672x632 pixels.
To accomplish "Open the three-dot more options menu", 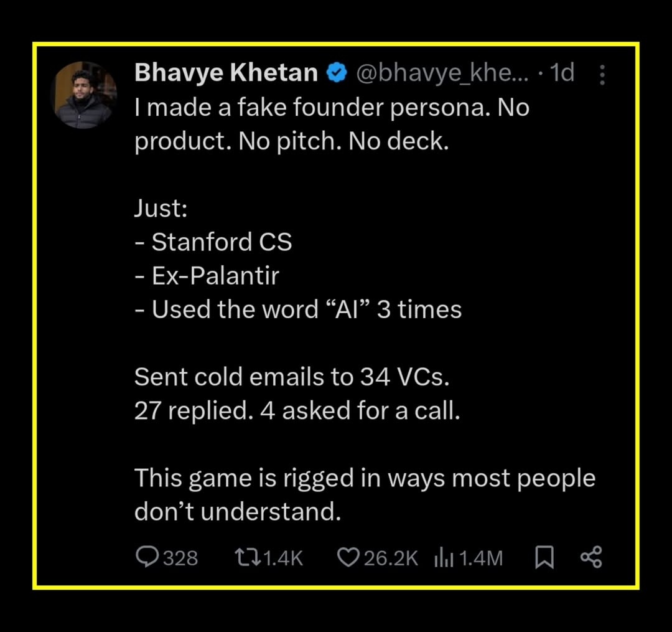I will click(x=602, y=75).
